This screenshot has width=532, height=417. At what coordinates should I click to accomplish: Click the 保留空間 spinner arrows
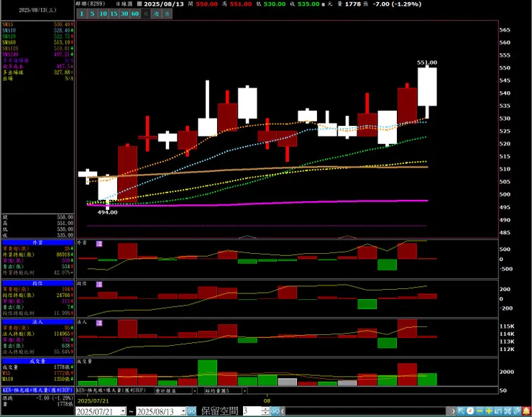click(x=266, y=411)
